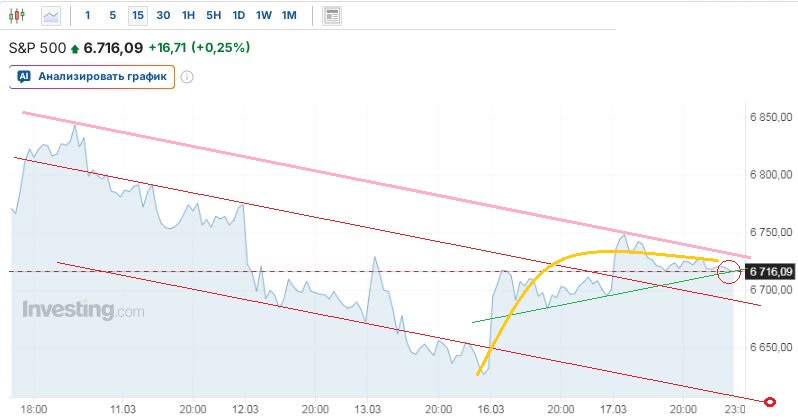Select the area chart type icon
The image size is (798, 419).
pyautogui.click(x=51, y=16)
